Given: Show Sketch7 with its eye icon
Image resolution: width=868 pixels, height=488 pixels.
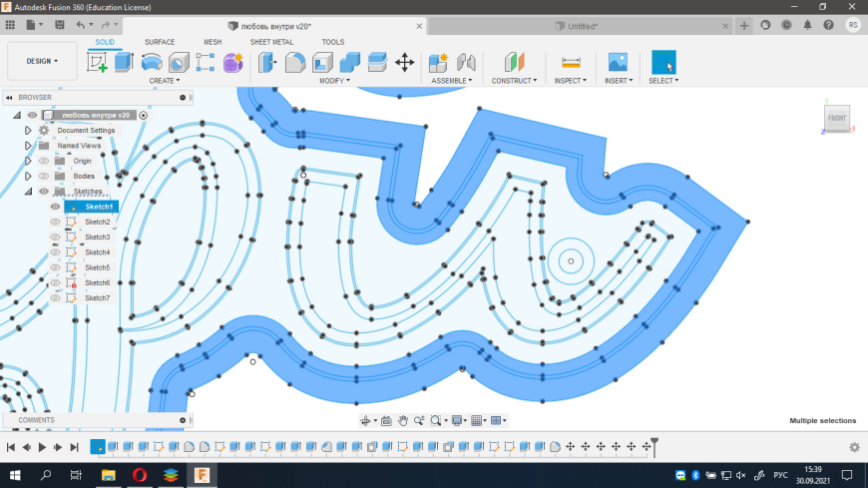Looking at the screenshot, I should point(55,298).
